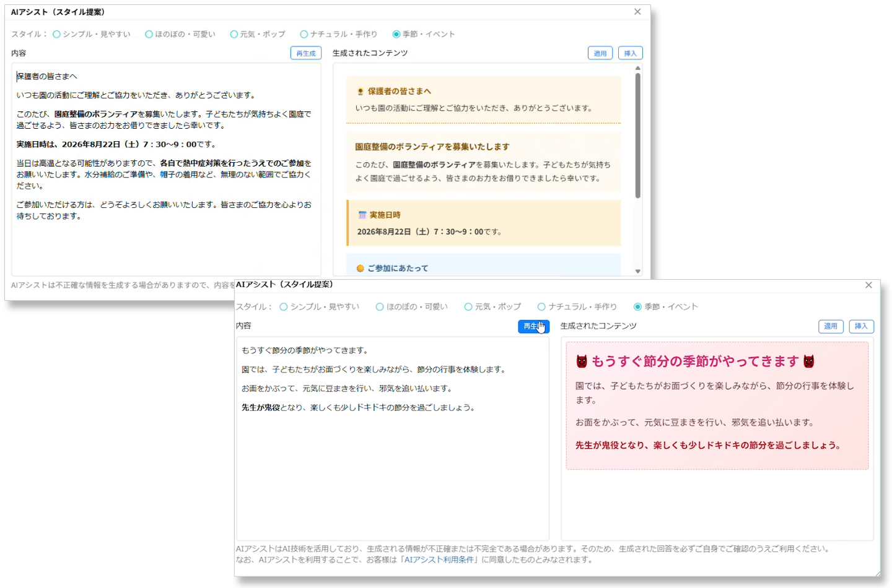Select シンプル・見やすい style in back window

(x=56, y=34)
